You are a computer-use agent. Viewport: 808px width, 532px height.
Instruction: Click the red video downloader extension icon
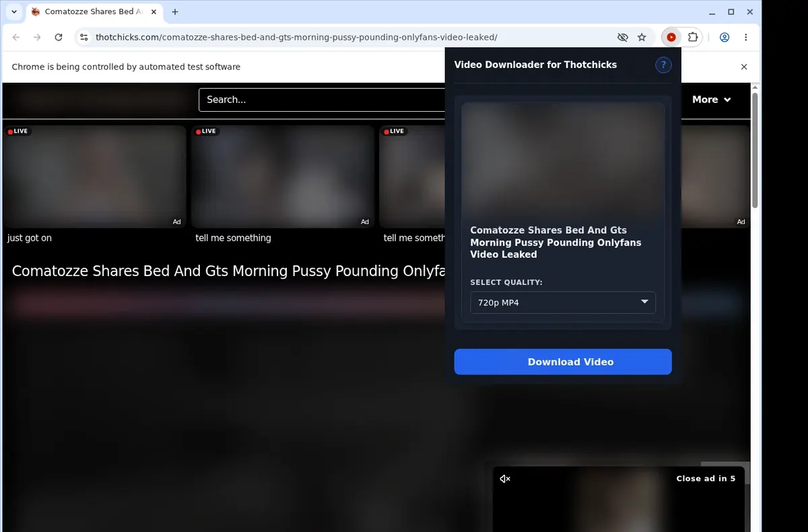(x=671, y=38)
